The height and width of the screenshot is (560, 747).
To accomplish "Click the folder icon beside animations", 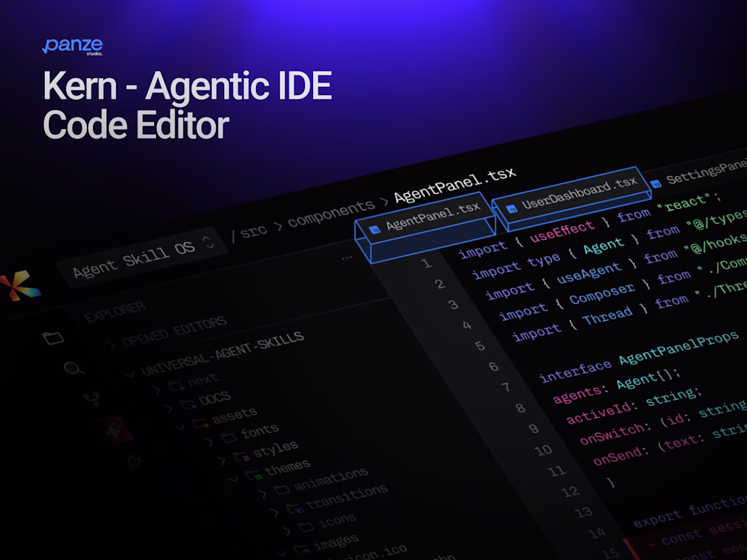I will pyautogui.click(x=282, y=489).
